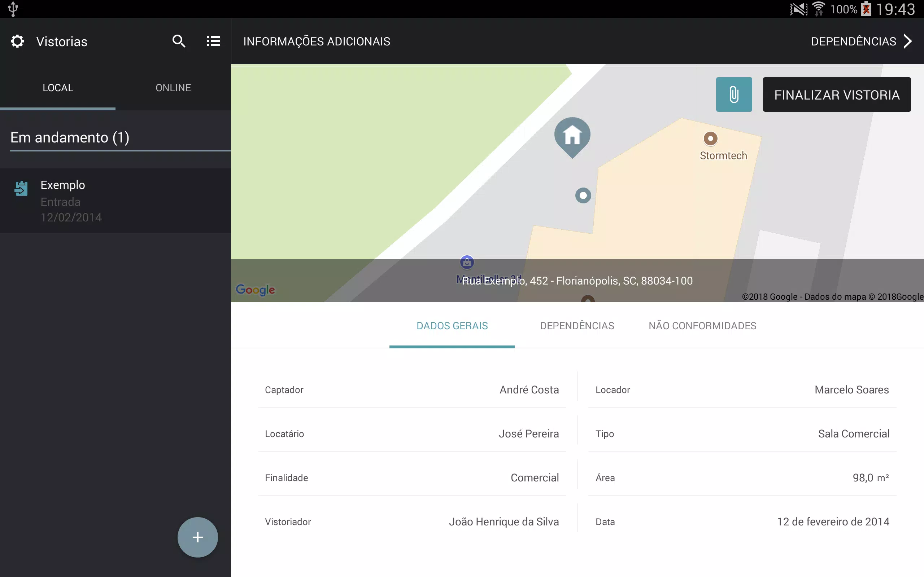Tap the round plus floating button
The height and width of the screenshot is (577, 924).
point(197,537)
